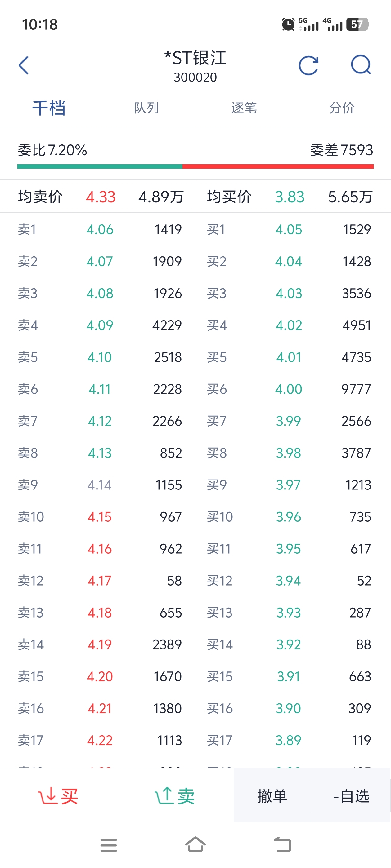Tap the 撤单 cancel order button
Viewport: 391px width, 868px height.
[272, 796]
